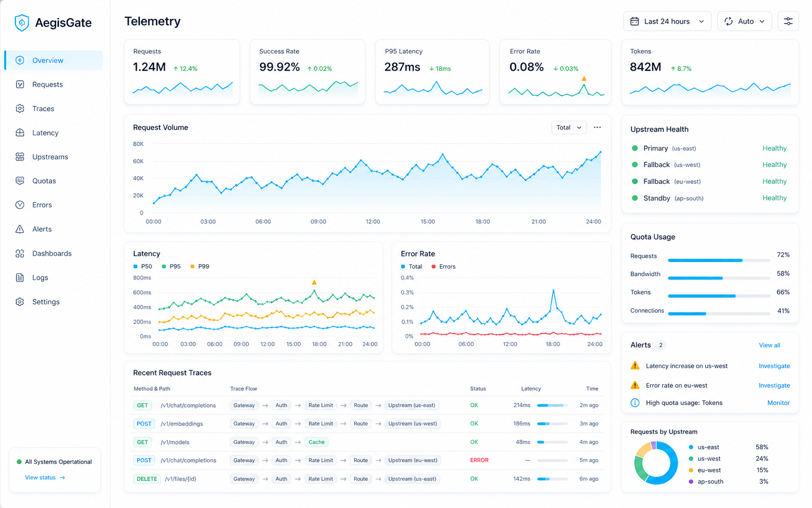812x508 pixels.
Task: Click the info icon for Tokens quota alert
Action: tap(635, 403)
